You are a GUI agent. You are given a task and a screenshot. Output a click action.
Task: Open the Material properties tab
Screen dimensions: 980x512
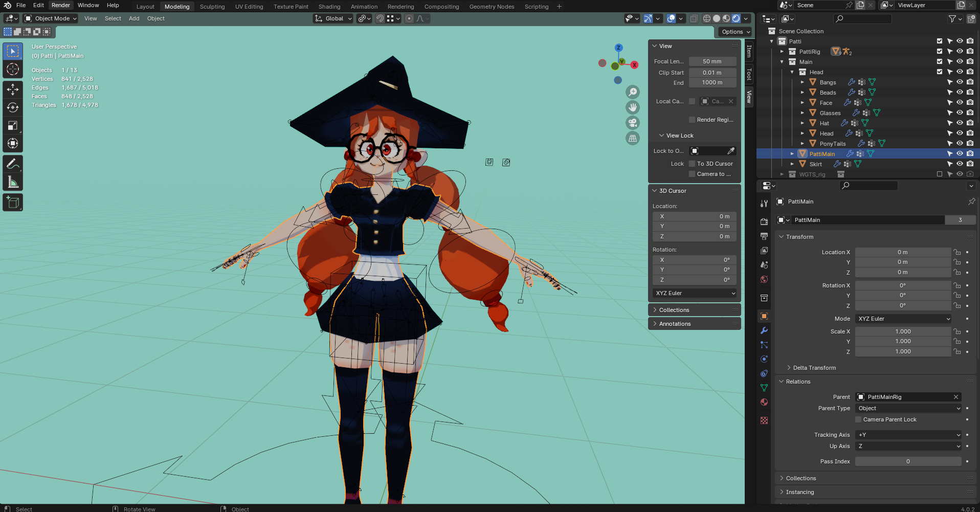coord(764,402)
